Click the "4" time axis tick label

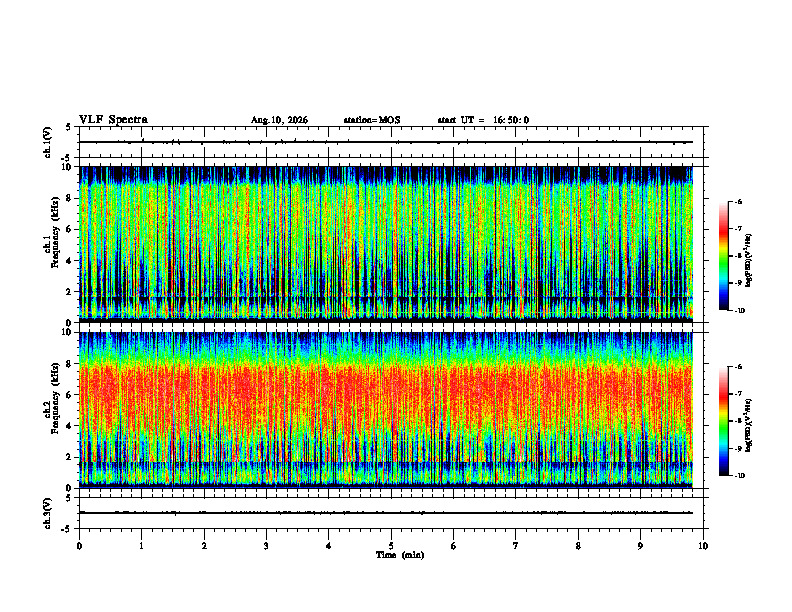click(x=329, y=546)
